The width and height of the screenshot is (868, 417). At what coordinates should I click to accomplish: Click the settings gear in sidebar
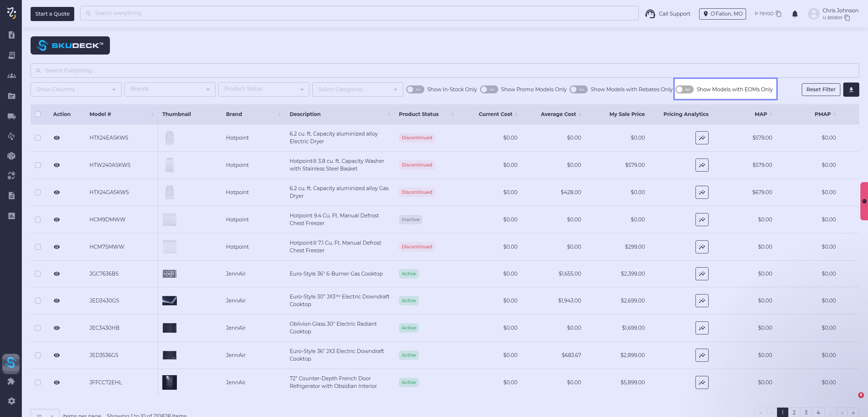[x=11, y=401]
